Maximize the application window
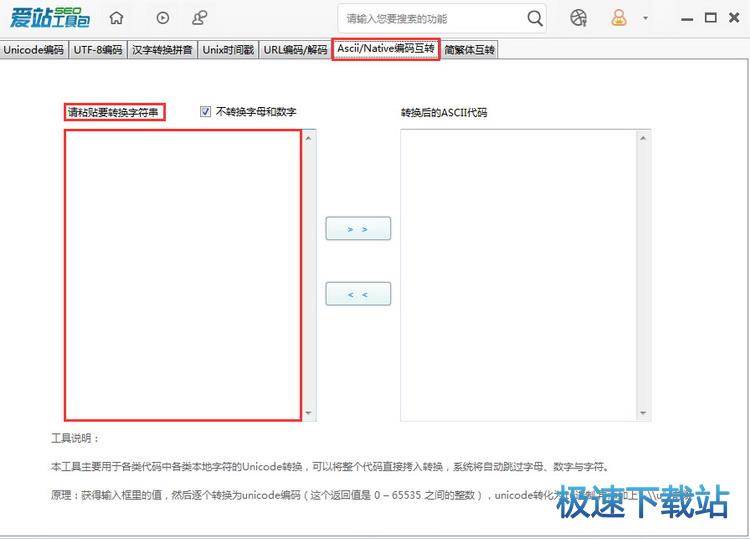The image size is (750, 539). pos(711,18)
